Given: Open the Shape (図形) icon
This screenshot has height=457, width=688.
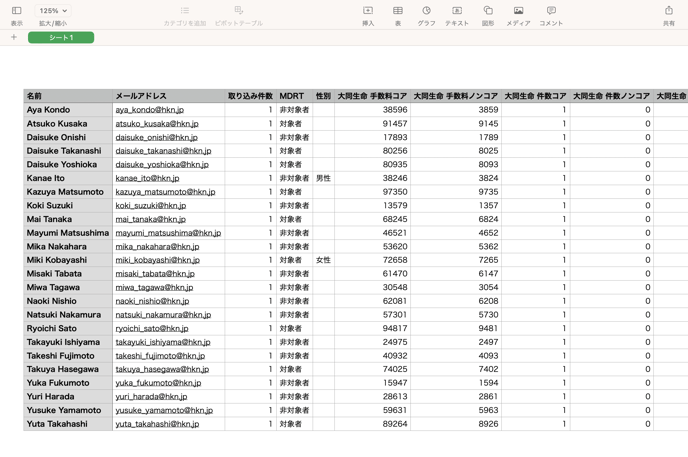Looking at the screenshot, I should [x=488, y=11].
